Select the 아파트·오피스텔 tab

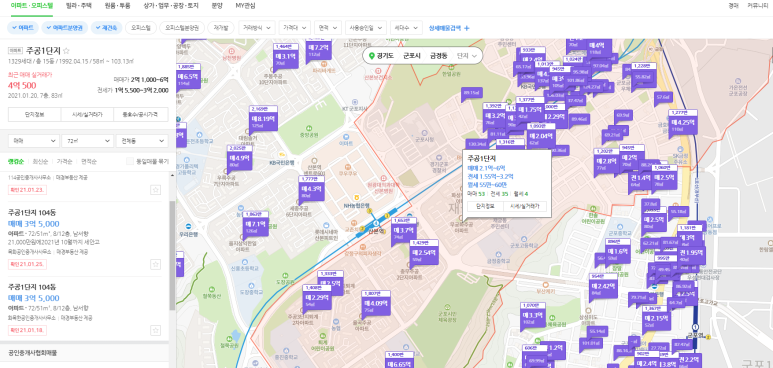[32, 6]
